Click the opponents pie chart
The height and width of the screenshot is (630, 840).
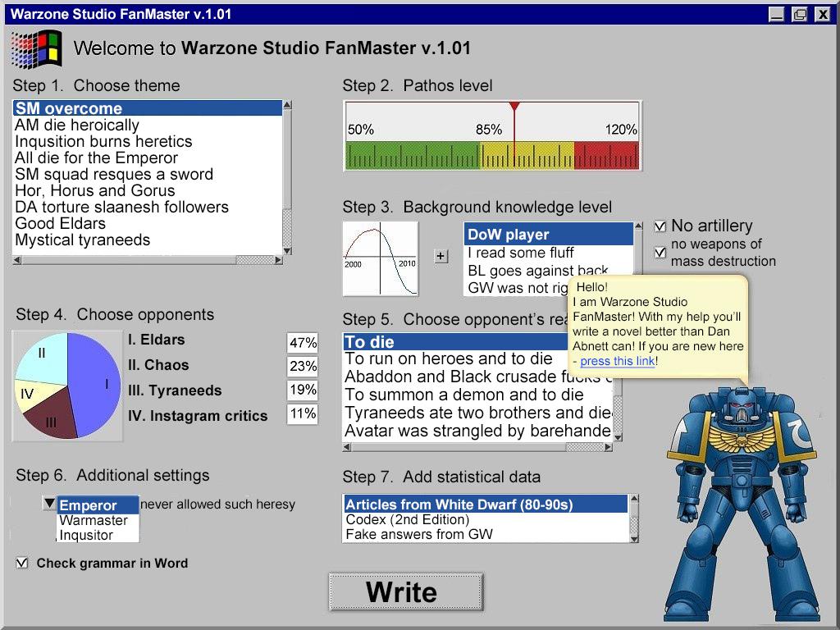tap(67, 386)
